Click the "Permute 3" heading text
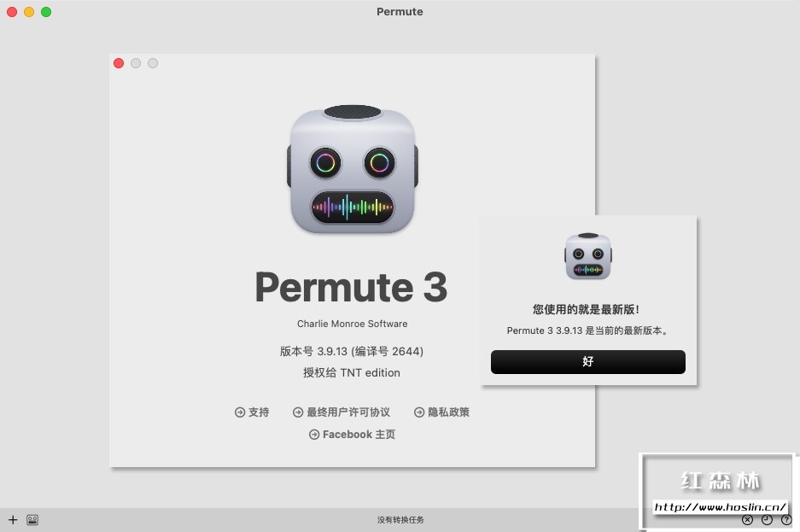Viewport: 800px width, 532px height. (352, 287)
